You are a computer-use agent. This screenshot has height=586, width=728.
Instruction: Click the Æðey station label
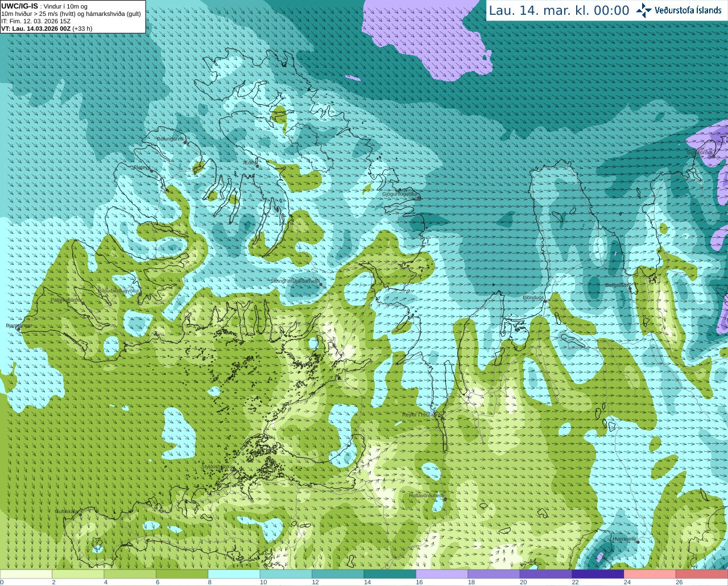tap(250, 163)
